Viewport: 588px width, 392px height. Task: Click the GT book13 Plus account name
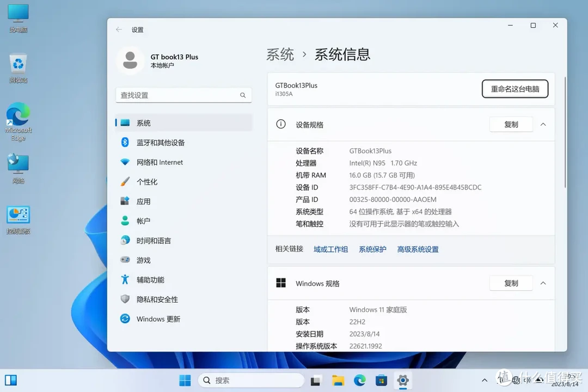174,57
